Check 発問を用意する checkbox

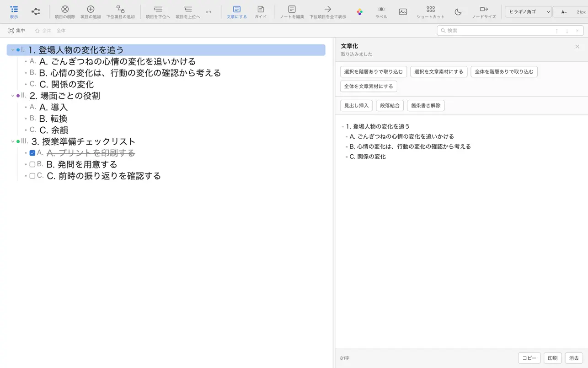click(32, 164)
